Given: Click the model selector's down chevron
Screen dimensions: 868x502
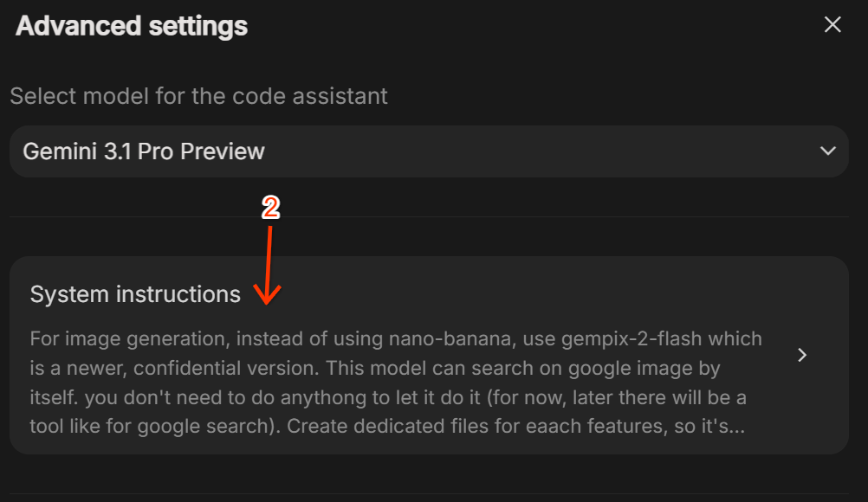Looking at the screenshot, I should [x=827, y=151].
